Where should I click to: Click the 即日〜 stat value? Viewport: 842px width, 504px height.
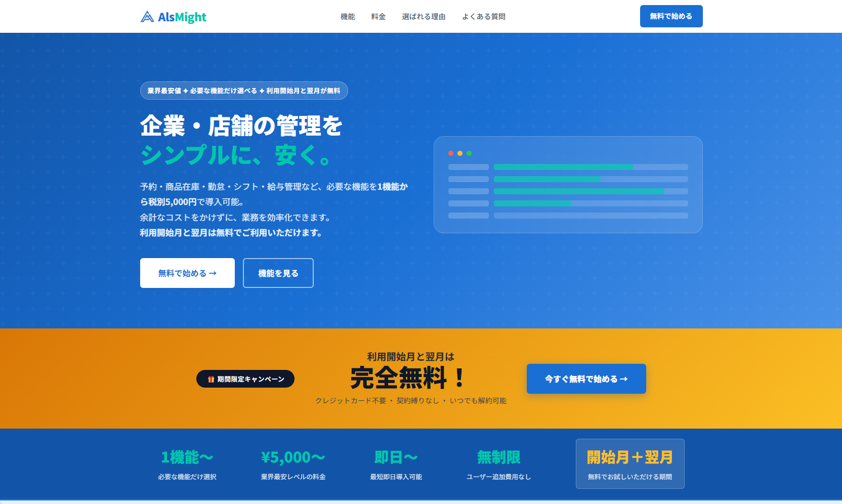pyautogui.click(x=396, y=457)
